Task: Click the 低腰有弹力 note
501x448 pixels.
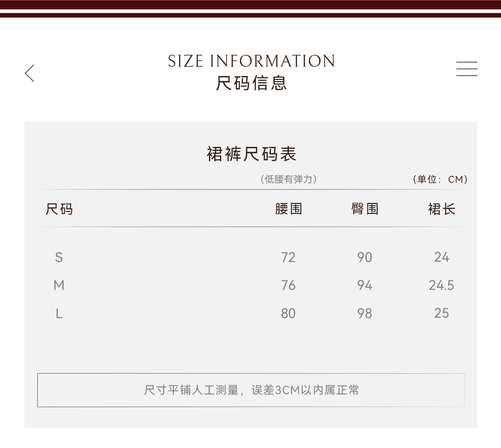Action: [x=288, y=179]
